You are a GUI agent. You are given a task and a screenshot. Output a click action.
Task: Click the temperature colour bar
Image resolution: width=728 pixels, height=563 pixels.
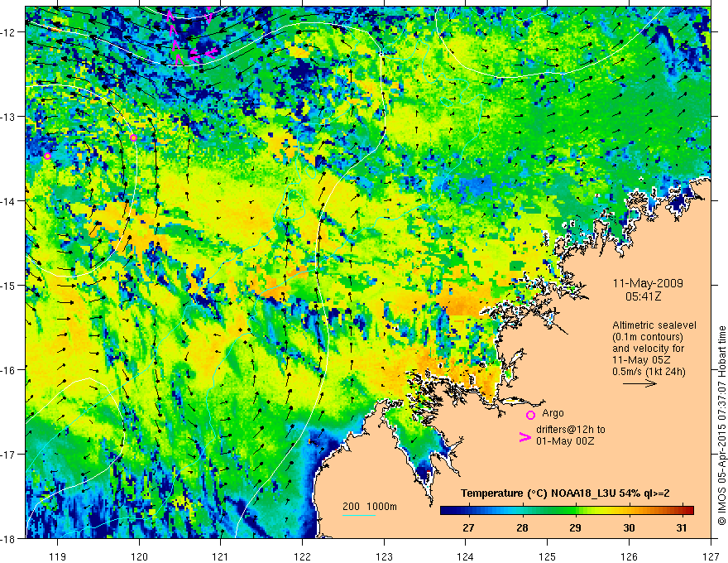tap(567, 511)
